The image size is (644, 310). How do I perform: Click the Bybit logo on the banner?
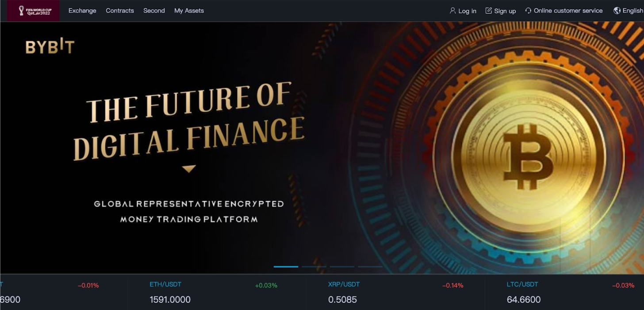pos(50,47)
